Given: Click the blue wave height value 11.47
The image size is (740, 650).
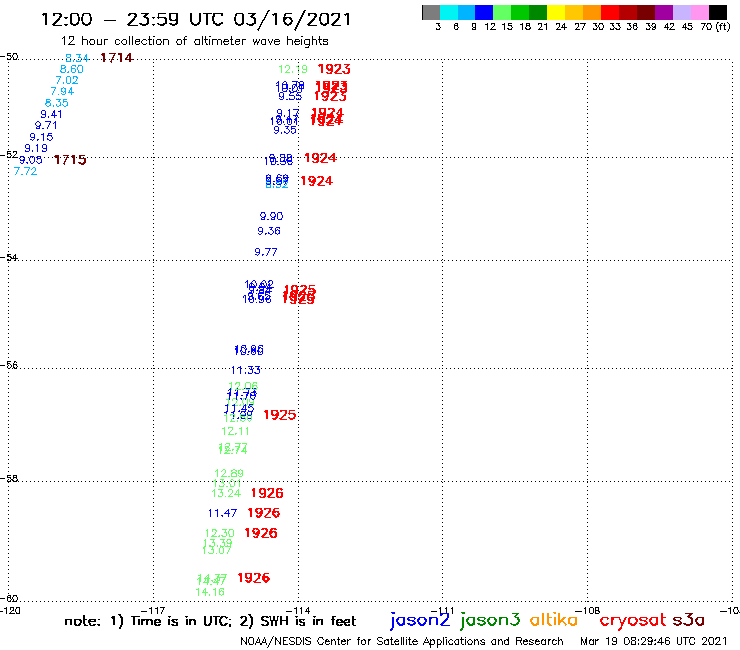Looking at the screenshot, I should [x=222, y=513].
